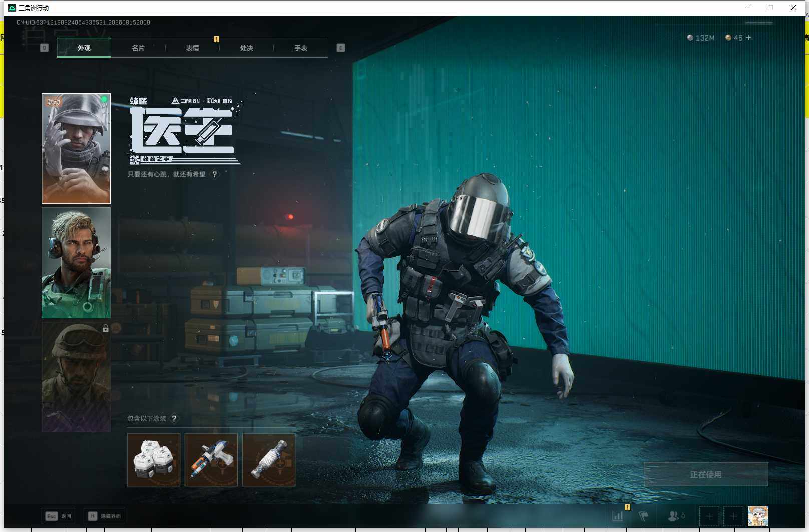809x532 pixels.
Task: Open the 表情 tab
Action: point(192,48)
